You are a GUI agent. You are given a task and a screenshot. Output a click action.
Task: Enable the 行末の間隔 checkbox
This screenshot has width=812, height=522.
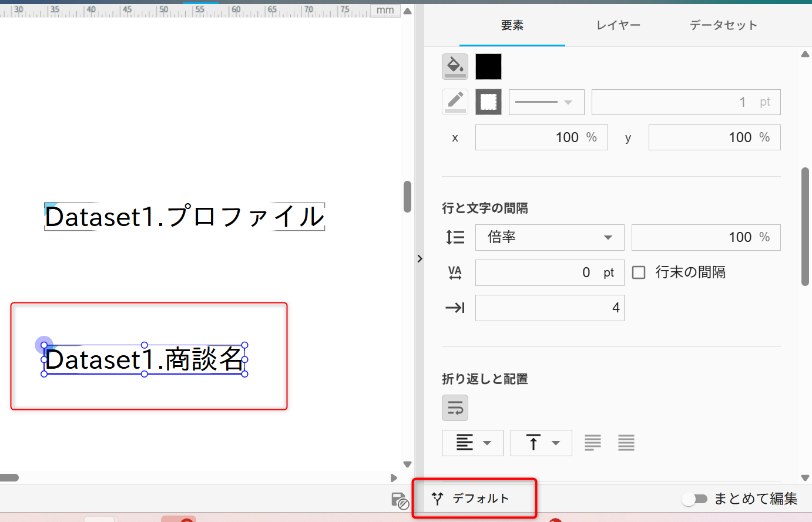tap(639, 272)
